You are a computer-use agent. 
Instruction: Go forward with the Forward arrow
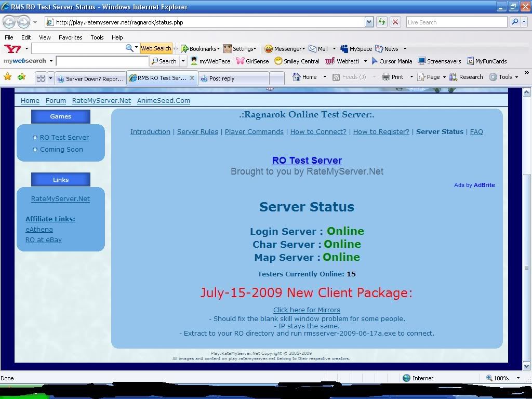point(23,22)
